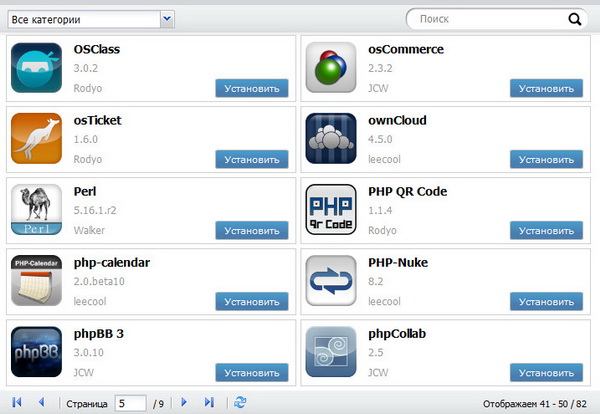
Task: Click the OSClass ninja app icon
Action: click(x=37, y=68)
